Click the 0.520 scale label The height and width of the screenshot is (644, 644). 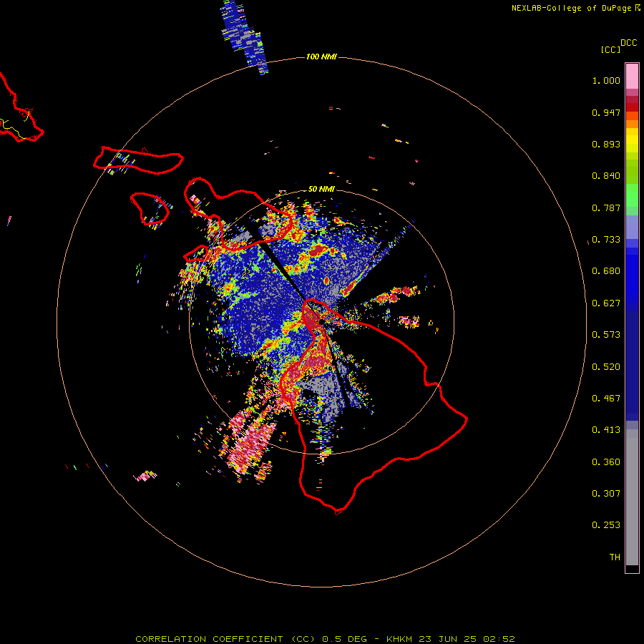[x=606, y=367]
